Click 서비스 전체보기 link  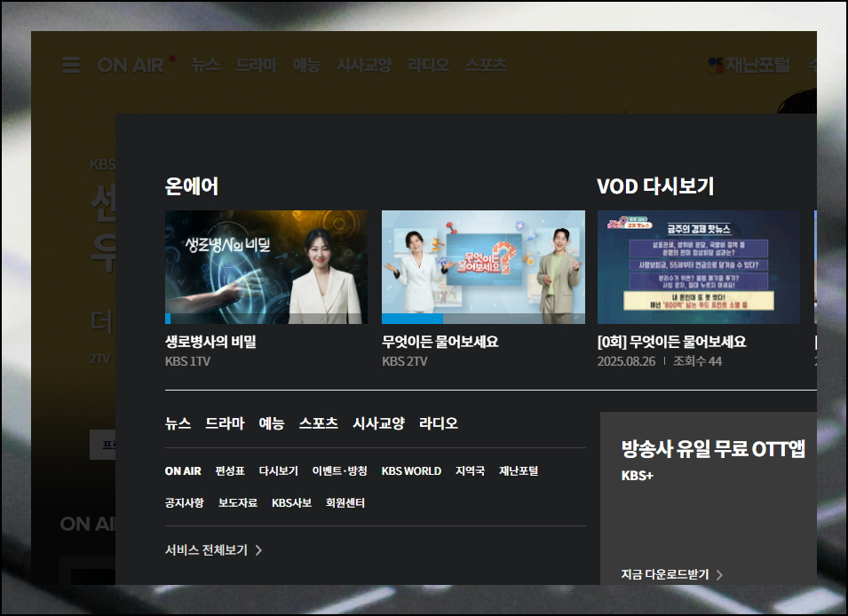coord(206,550)
